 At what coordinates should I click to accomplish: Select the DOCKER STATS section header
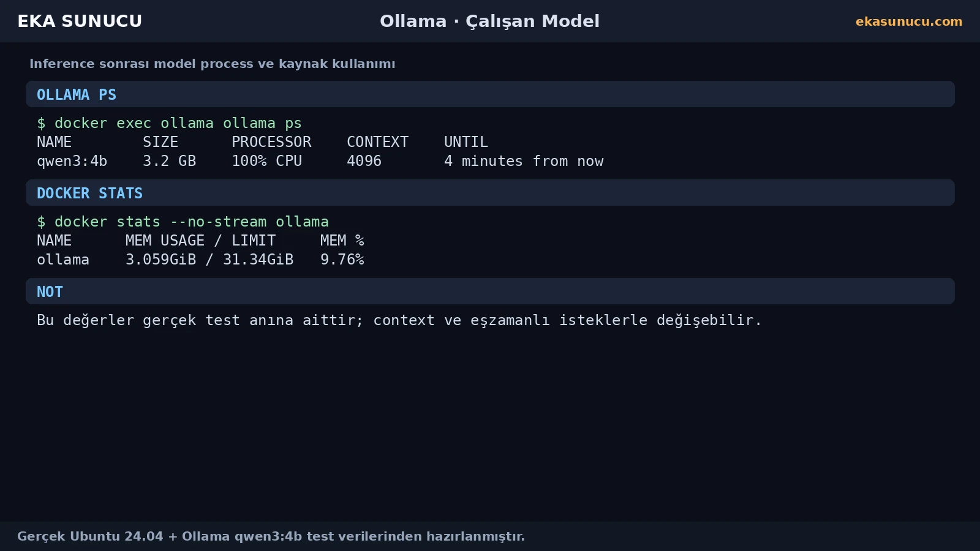coord(490,193)
